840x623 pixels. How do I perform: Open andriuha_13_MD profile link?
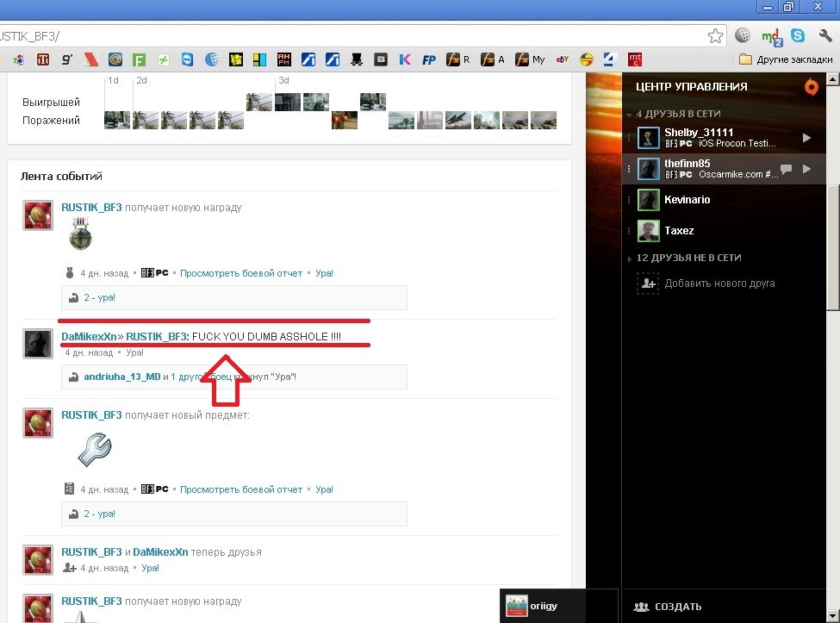point(122,377)
